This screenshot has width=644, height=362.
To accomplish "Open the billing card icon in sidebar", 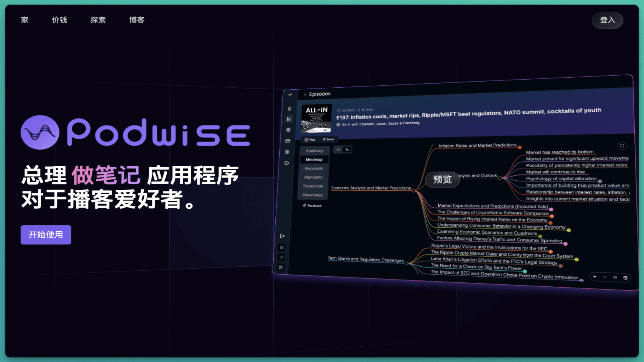I will (288, 141).
